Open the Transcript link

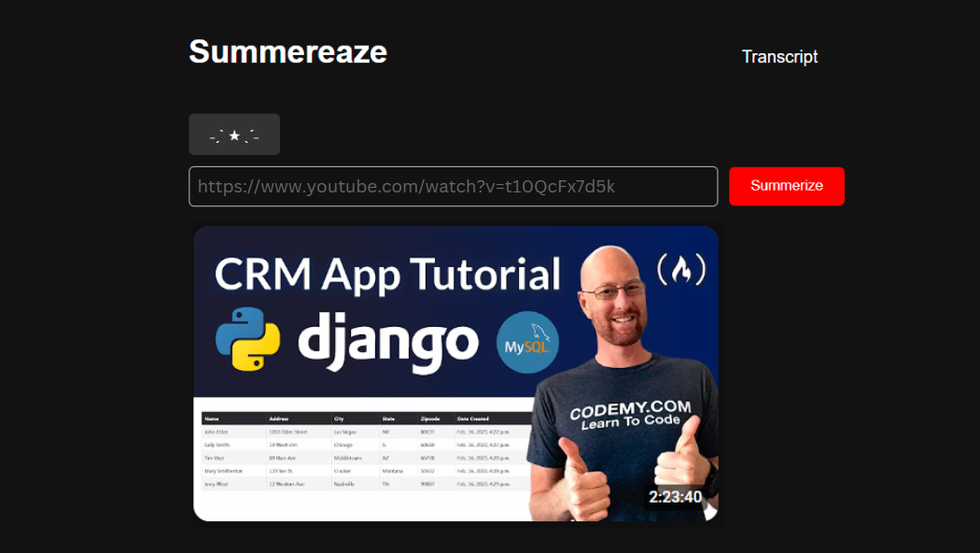tap(779, 57)
